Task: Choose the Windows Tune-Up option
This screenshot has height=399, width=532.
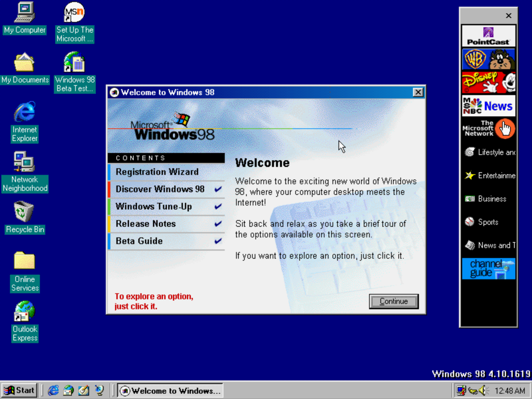Action: coord(154,206)
